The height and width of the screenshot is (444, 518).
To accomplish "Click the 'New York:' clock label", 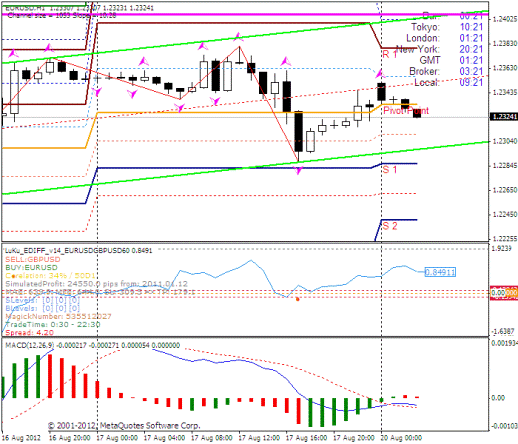I will coord(417,49).
